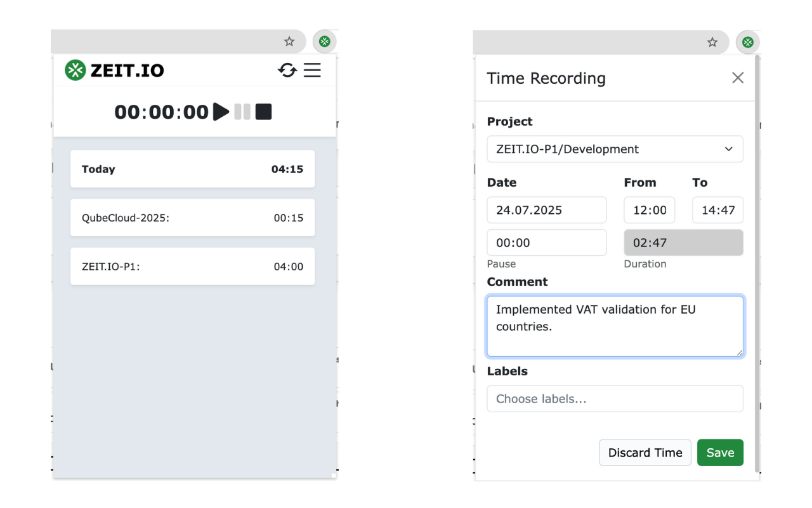Click the Labels heading
812x508 pixels.
click(507, 371)
